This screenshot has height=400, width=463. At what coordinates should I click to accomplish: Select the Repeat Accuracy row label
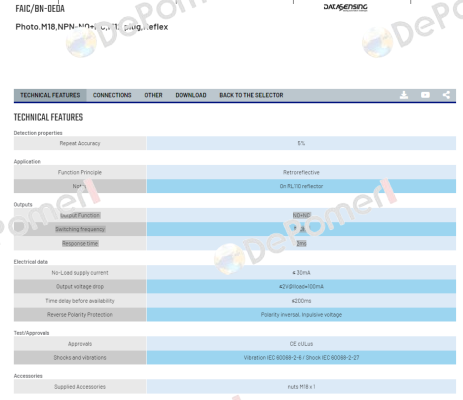click(x=80, y=143)
